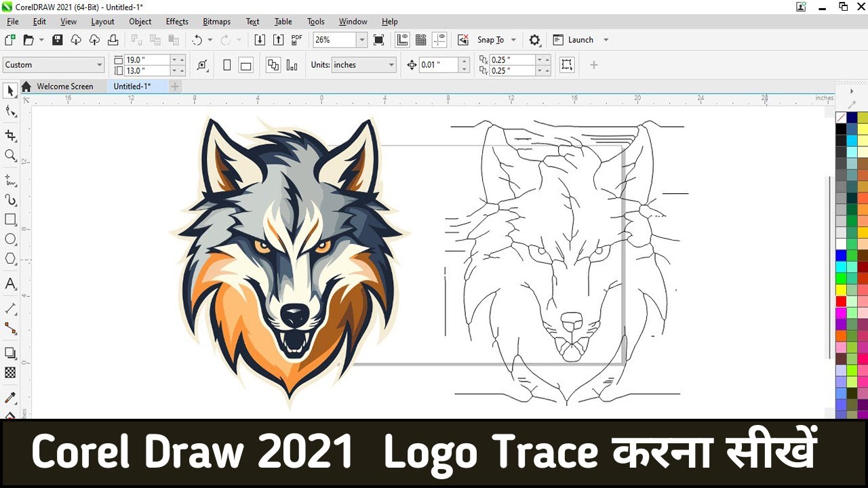Select the Drop Shadow tool
The width and height of the screenshot is (868, 488).
pos(10,353)
